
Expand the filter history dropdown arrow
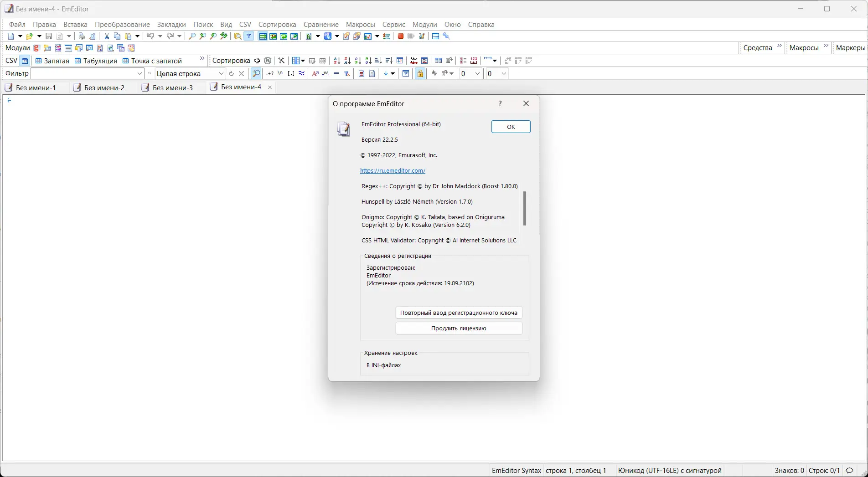139,73
